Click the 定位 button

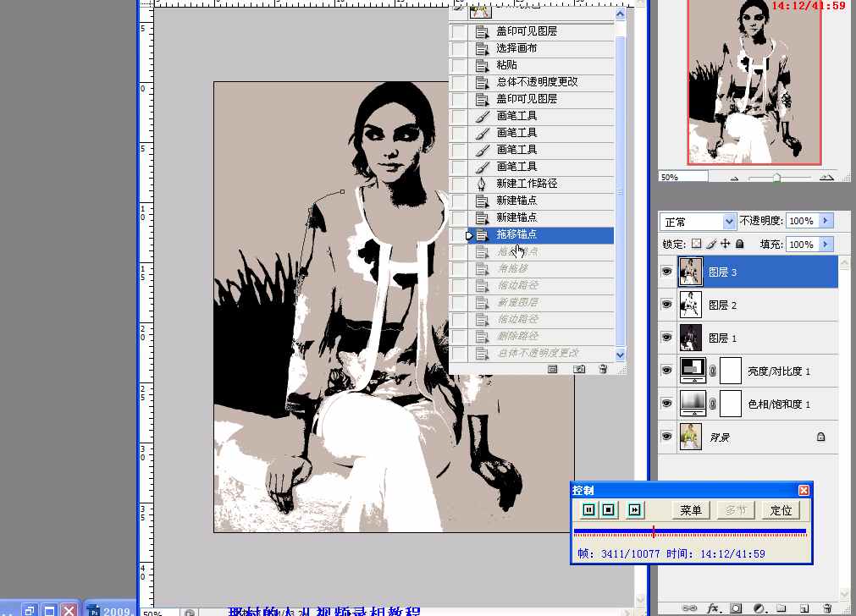(781, 510)
